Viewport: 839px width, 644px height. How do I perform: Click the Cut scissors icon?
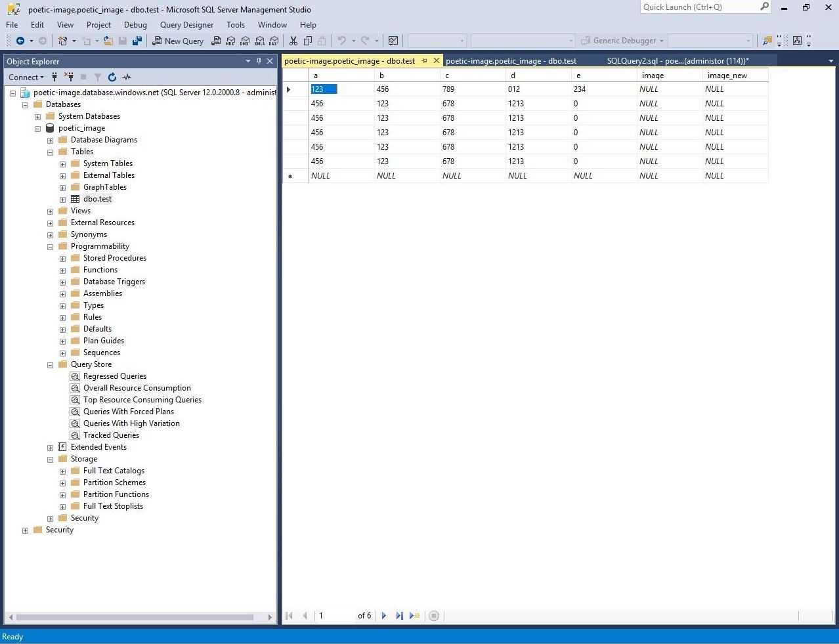pyautogui.click(x=293, y=41)
